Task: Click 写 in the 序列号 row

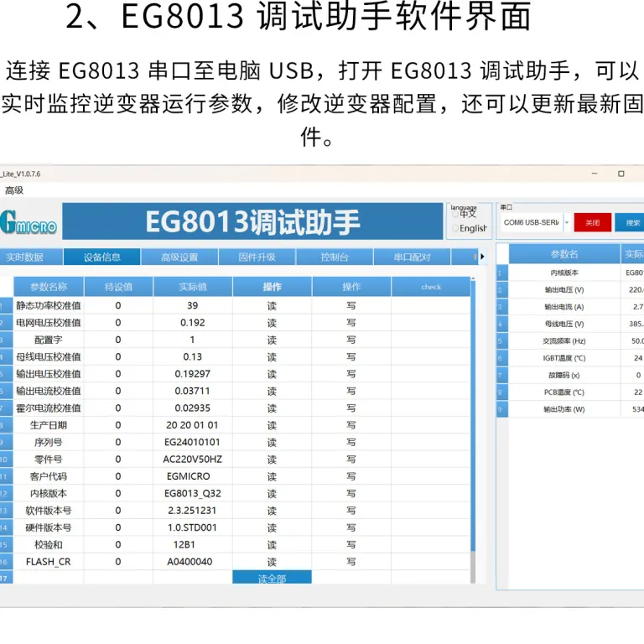Action: click(351, 443)
